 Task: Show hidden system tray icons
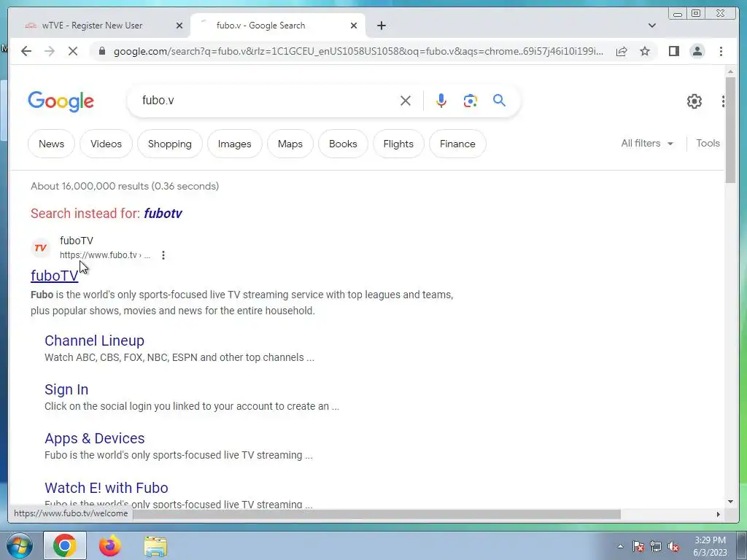(x=620, y=546)
